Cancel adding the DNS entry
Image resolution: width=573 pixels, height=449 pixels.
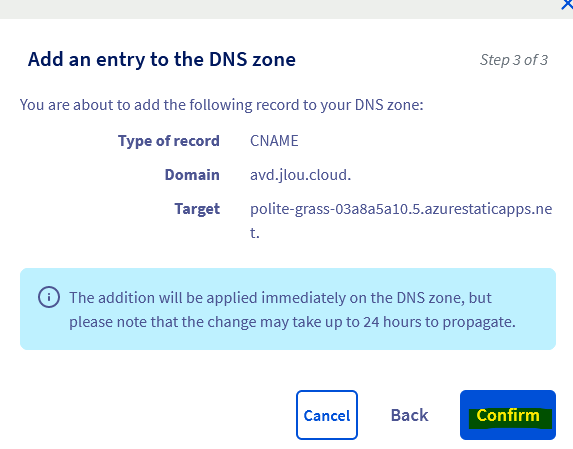tap(327, 415)
